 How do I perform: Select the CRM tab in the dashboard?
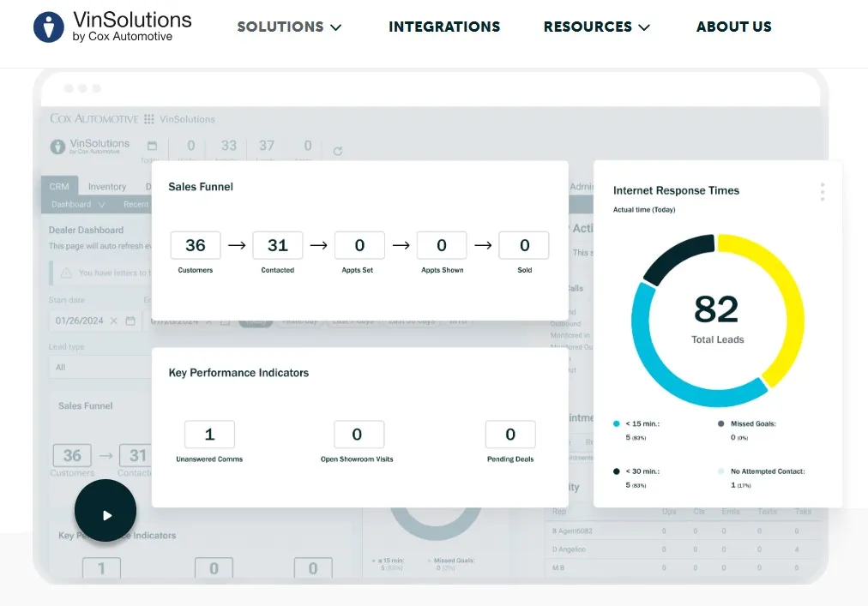(59, 187)
